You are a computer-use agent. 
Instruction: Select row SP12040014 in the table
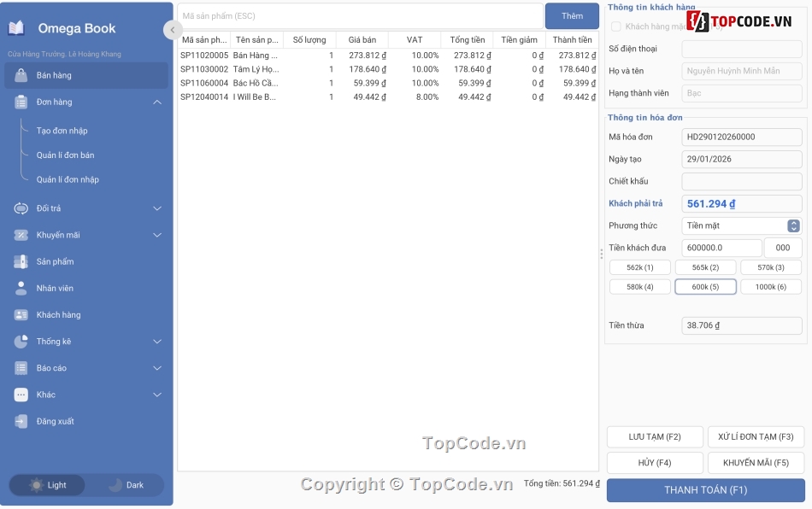(388, 97)
